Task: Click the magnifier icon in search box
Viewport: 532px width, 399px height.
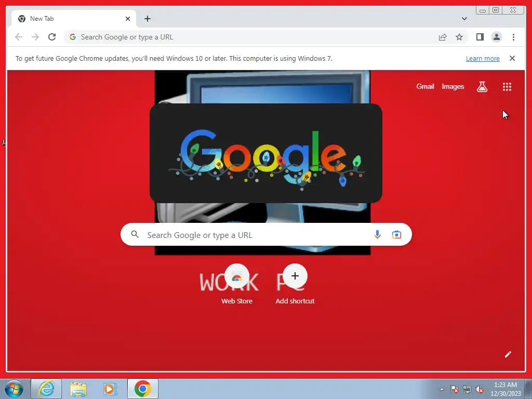Action: coord(135,234)
